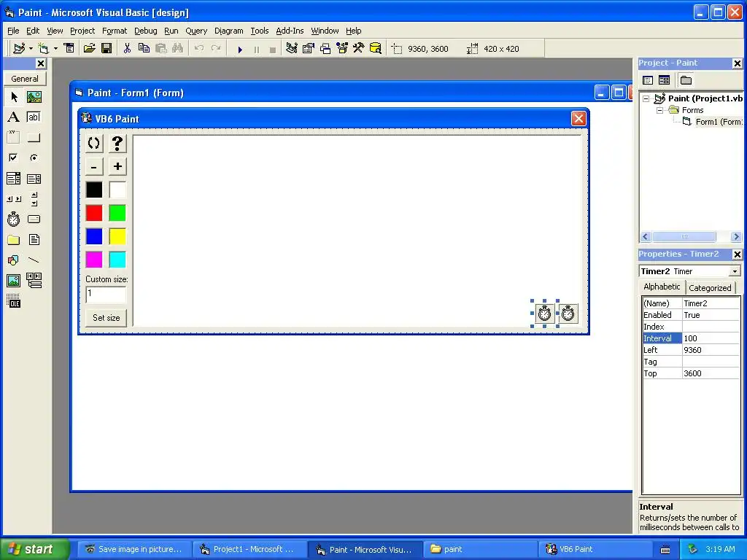Click the refresh arrows button on form

[x=94, y=144]
